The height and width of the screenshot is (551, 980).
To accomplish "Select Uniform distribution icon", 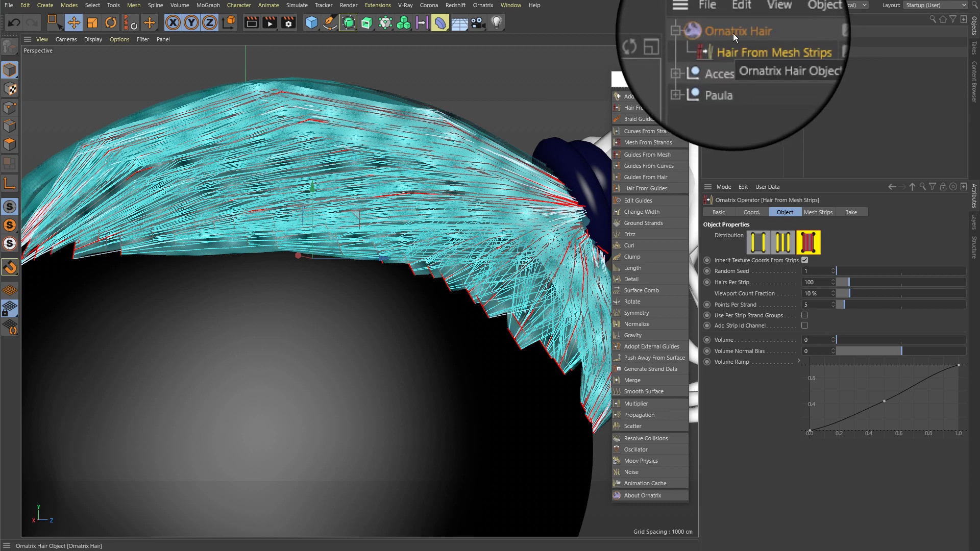I will click(758, 242).
